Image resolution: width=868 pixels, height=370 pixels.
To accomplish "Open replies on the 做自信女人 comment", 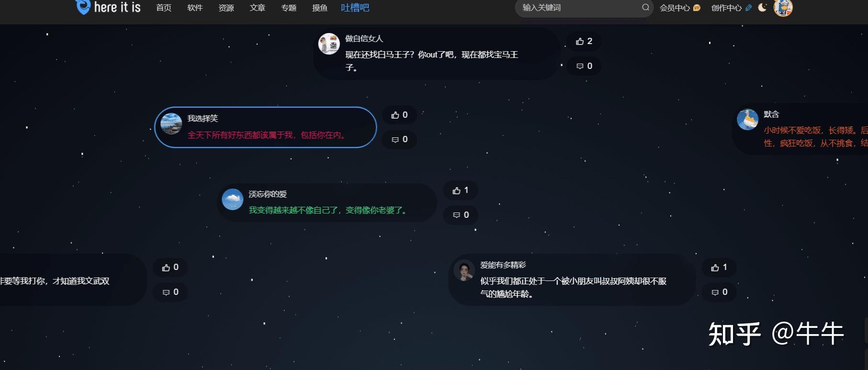I will pyautogui.click(x=584, y=66).
